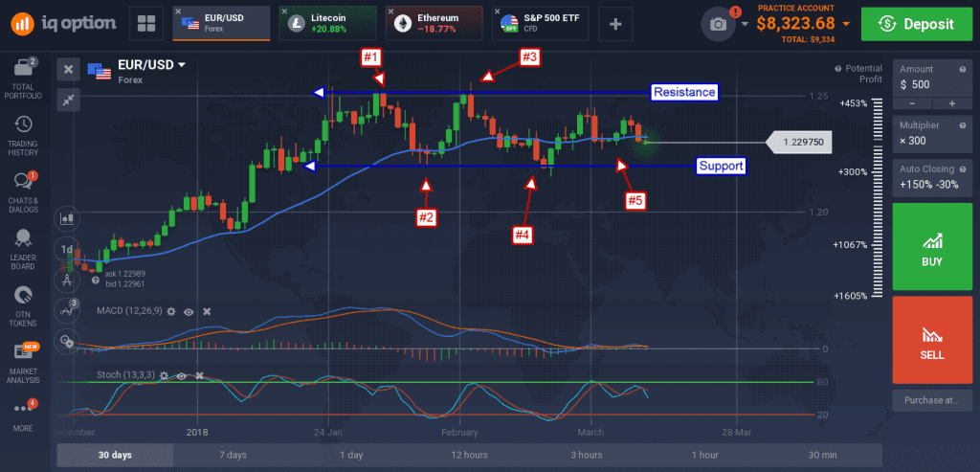
Task: Select the 12 hours time range
Action: 469,455
